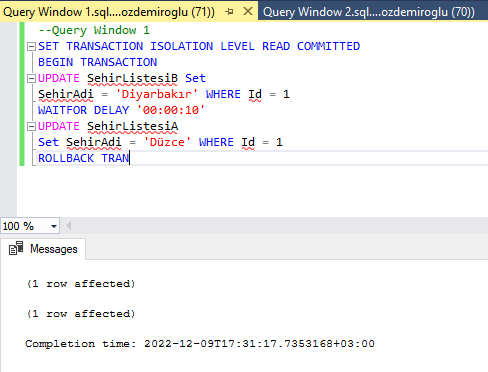Viewport: 488px width, 372px height.
Task: Click the first row affected message
Action: (81, 284)
